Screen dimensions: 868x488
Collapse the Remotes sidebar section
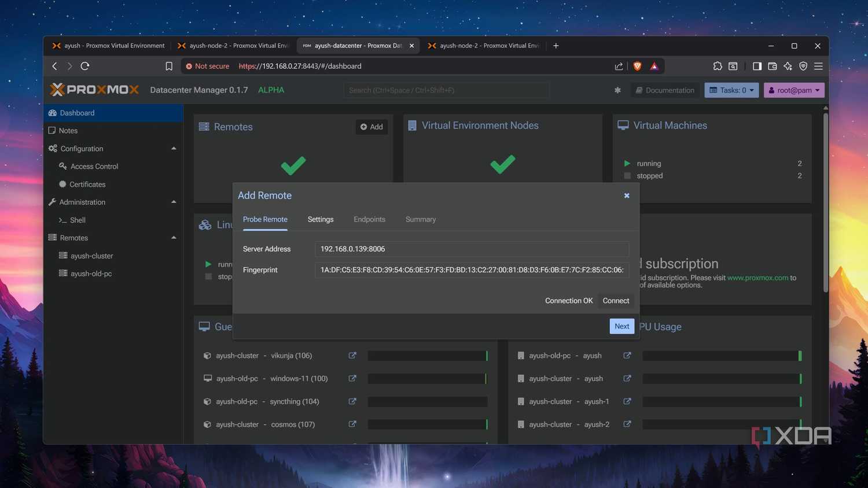[x=174, y=238]
